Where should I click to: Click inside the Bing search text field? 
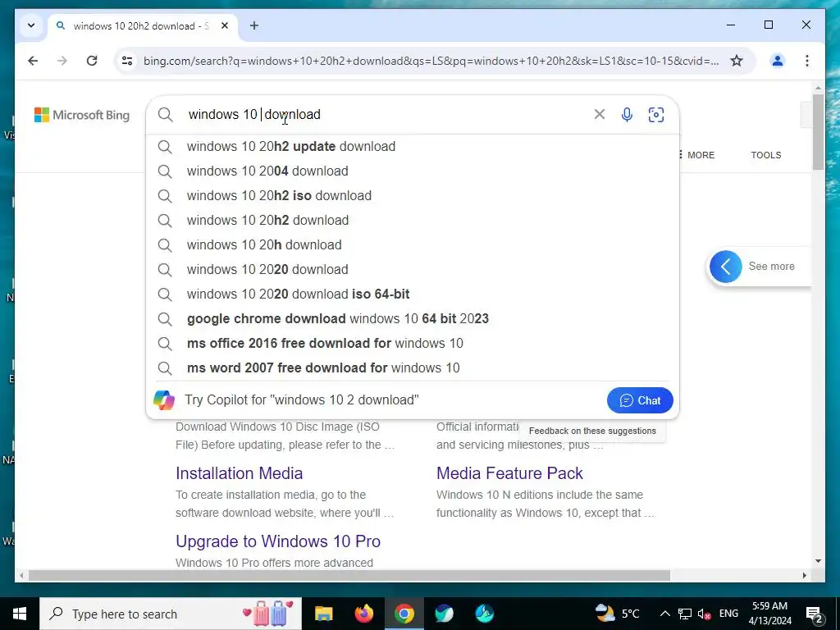click(386, 115)
